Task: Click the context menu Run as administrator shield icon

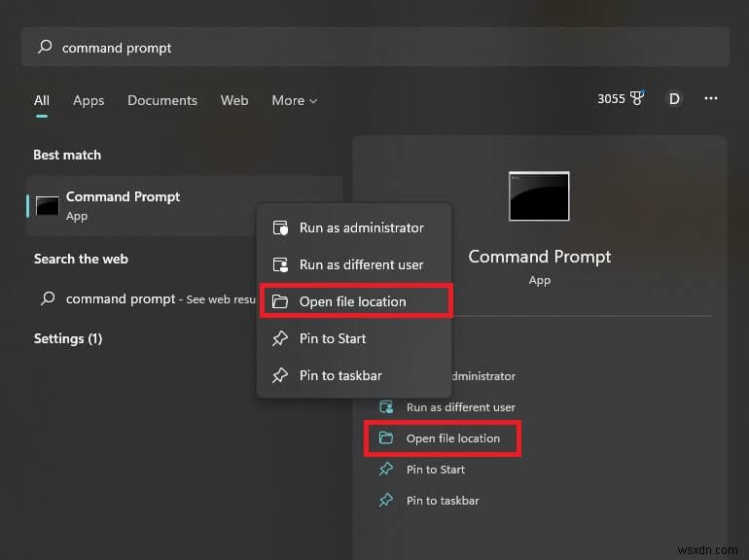Action: 280,227
